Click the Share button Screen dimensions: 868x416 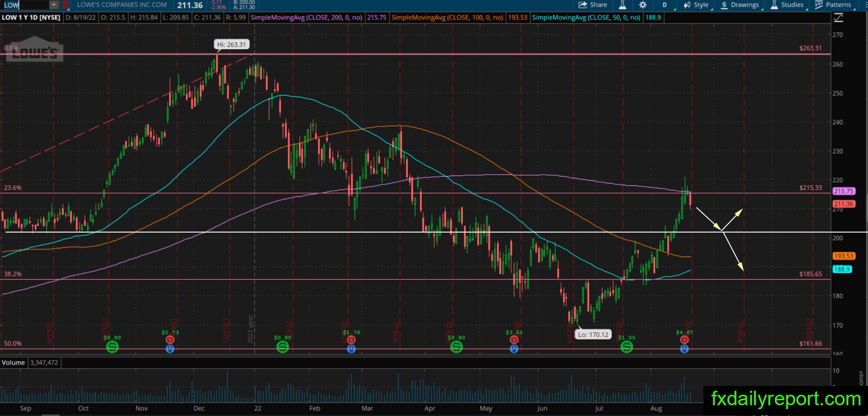(x=593, y=5)
